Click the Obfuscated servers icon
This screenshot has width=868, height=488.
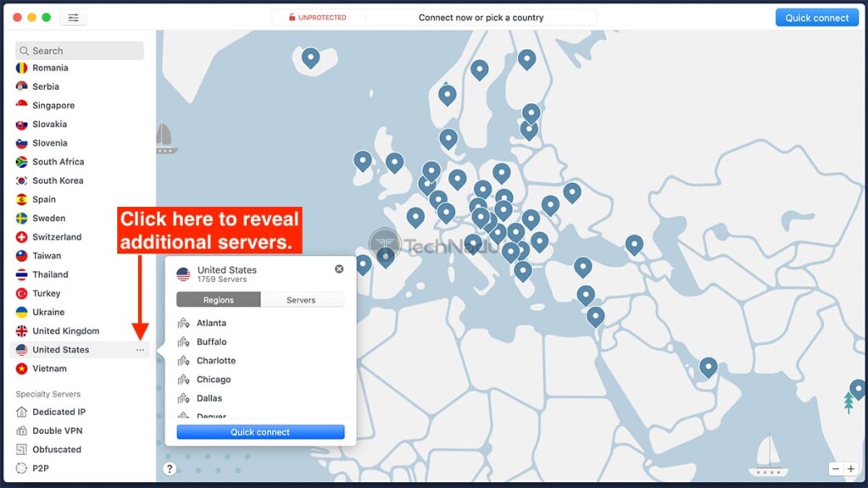[x=21, y=450]
